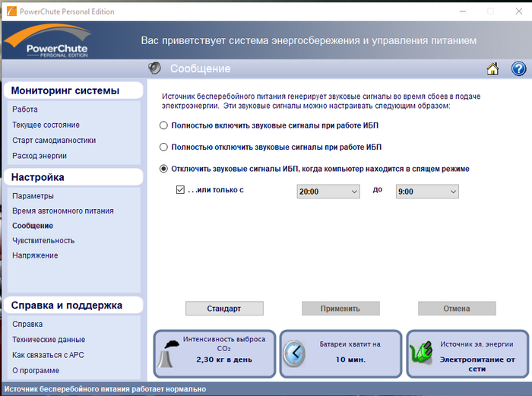Open Напряжение settings page

[35, 255]
